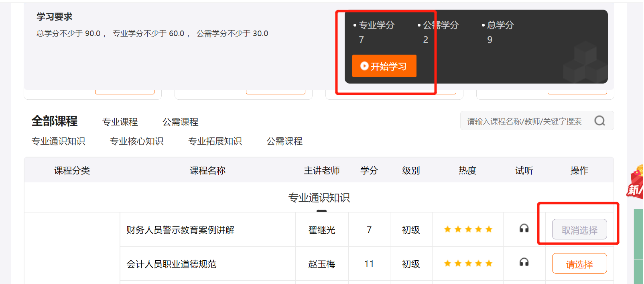Open course 会计人员职业道德规范
This screenshot has width=644, height=284.
tap(171, 264)
